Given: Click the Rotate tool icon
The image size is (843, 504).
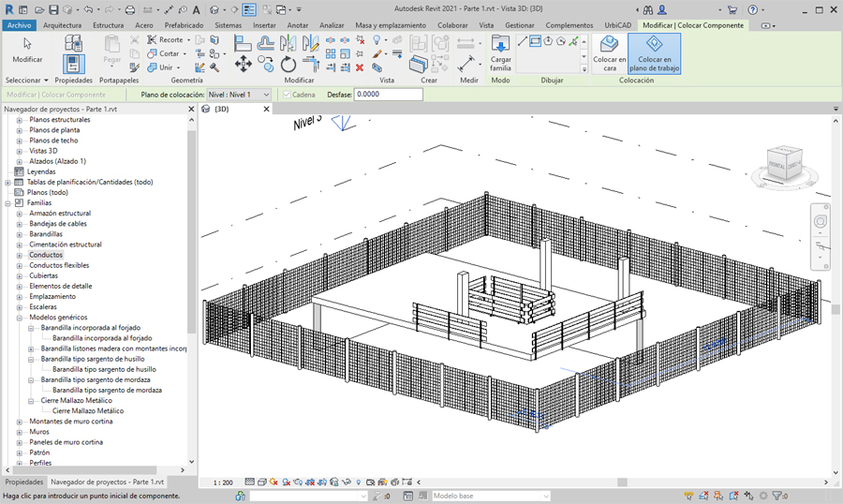Looking at the screenshot, I should [x=288, y=64].
